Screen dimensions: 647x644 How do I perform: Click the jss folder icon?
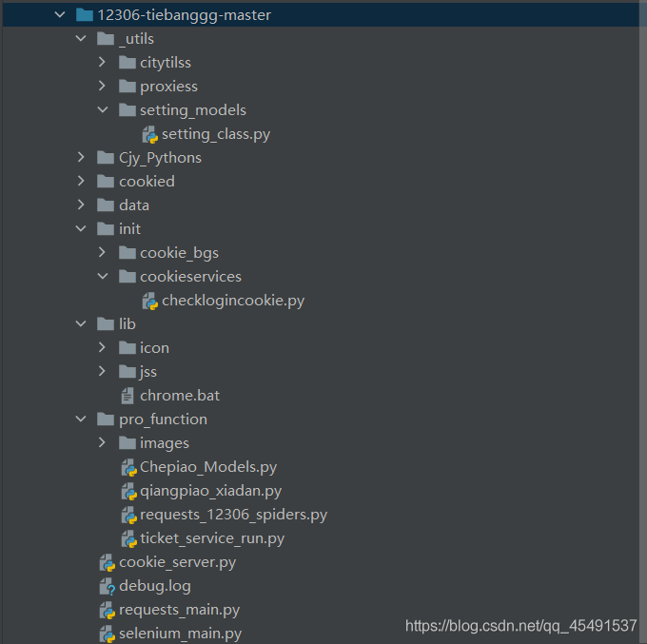[x=127, y=372]
